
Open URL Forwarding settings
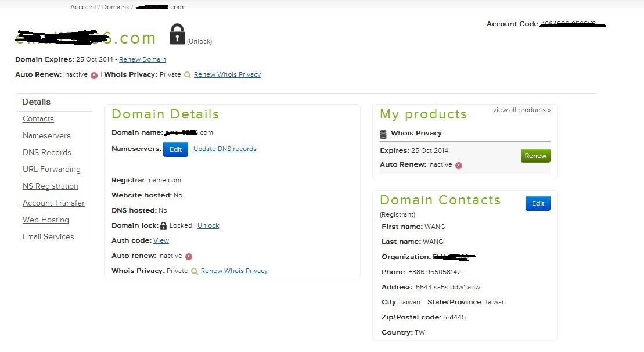coord(52,169)
